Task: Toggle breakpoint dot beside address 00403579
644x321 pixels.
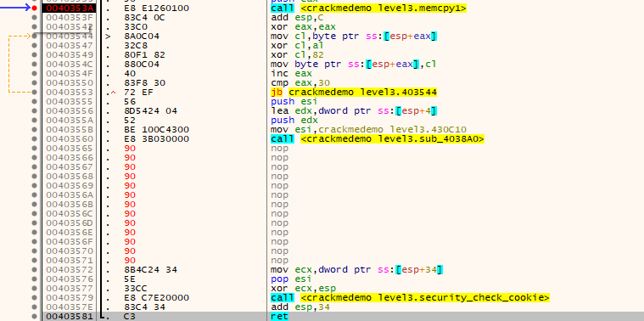Action: 35,297
